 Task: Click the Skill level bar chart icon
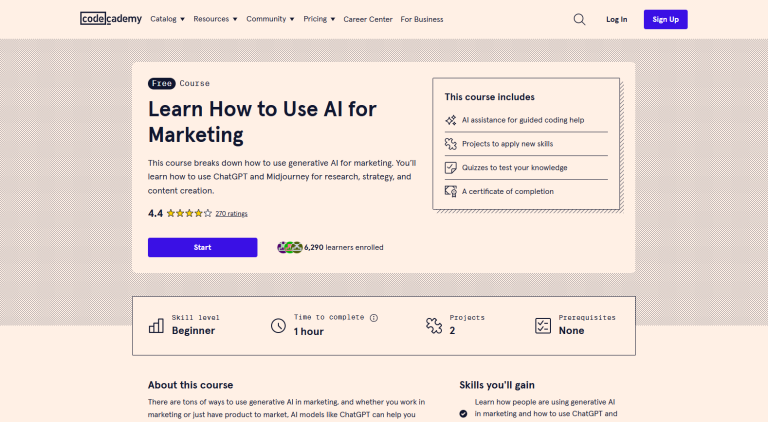click(156, 326)
